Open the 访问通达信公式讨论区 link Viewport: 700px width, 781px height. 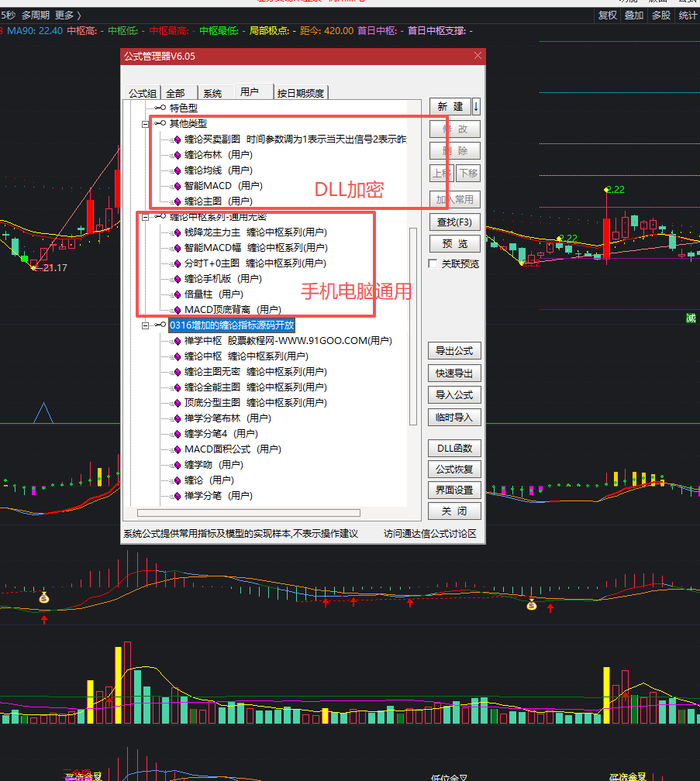(x=429, y=534)
